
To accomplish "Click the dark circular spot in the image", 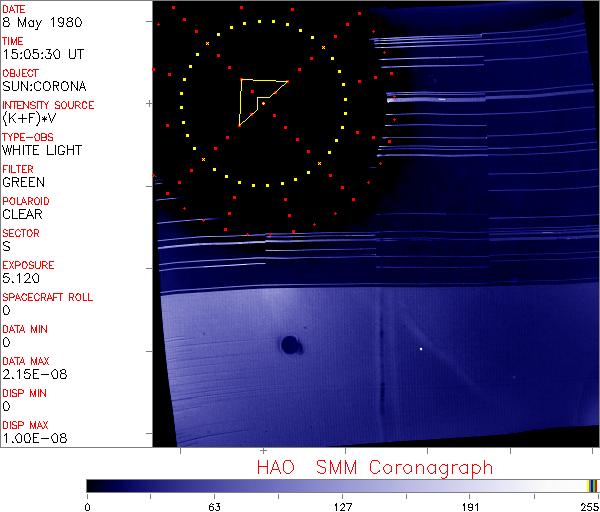I will pyautogui.click(x=291, y=346).
